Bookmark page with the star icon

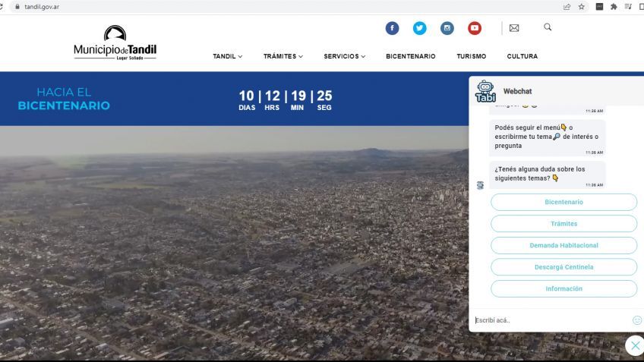coord(582,7)
